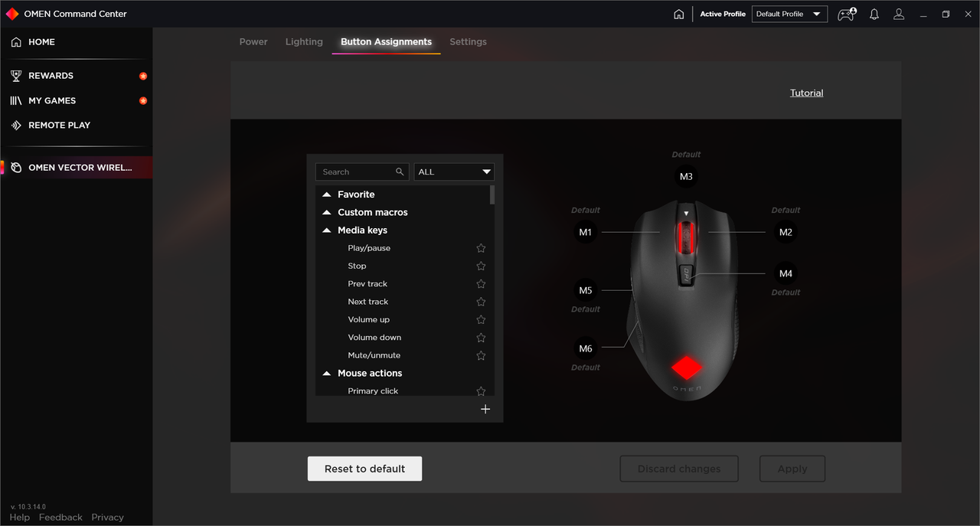Click Discard changes button
Image resolution: width=980 pixels, height=526 pixels.
coord(679,469)
